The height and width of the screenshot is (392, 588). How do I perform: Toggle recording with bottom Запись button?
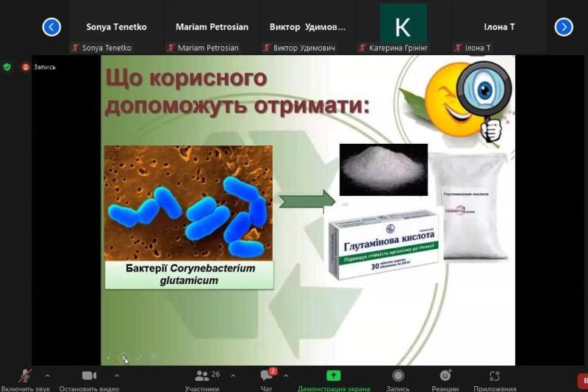[x=398, y=380]
